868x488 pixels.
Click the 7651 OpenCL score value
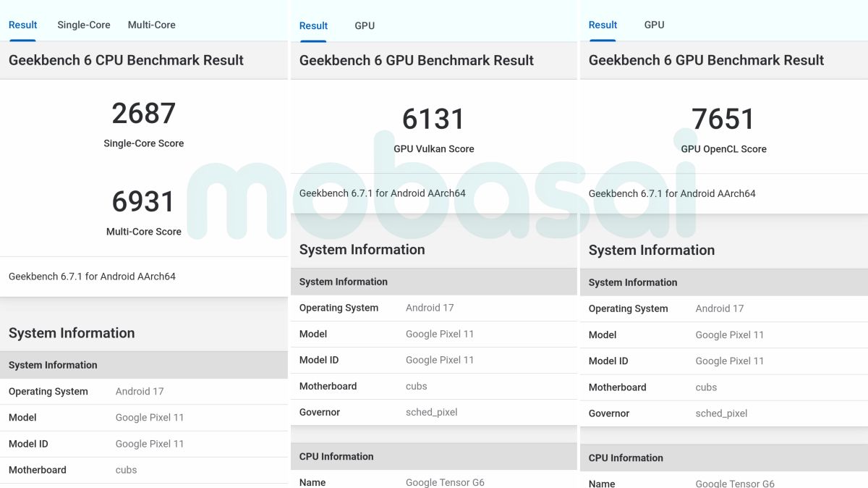[723, 119]
